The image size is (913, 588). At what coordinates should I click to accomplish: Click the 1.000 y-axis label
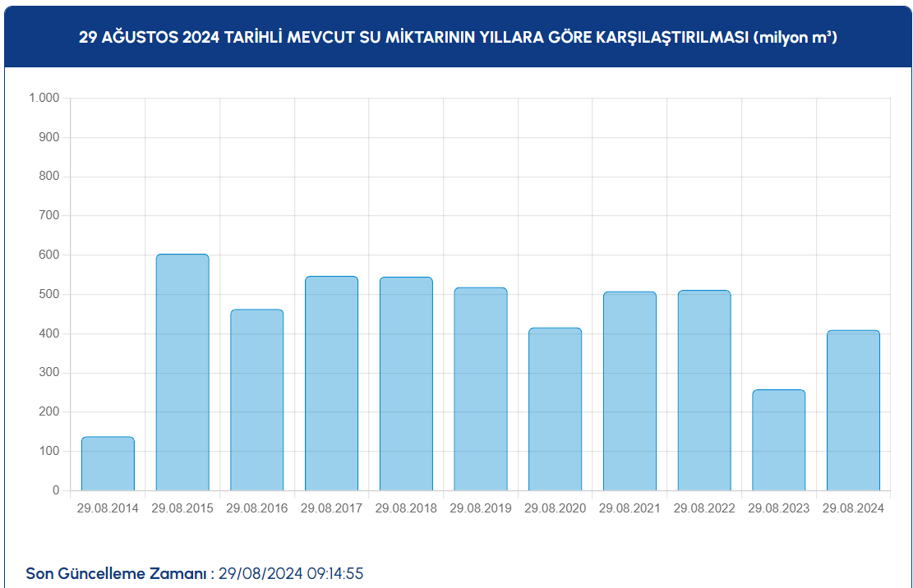point(44,98)
